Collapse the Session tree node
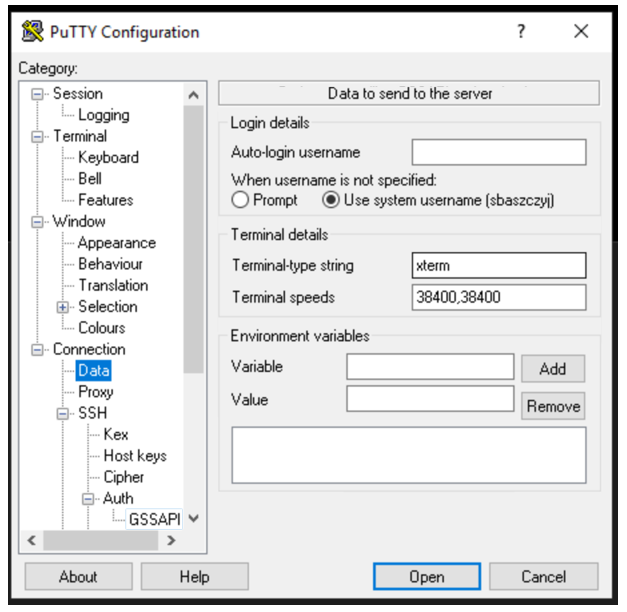This screenshot has width=627, height=612. [x=37, y=94]
